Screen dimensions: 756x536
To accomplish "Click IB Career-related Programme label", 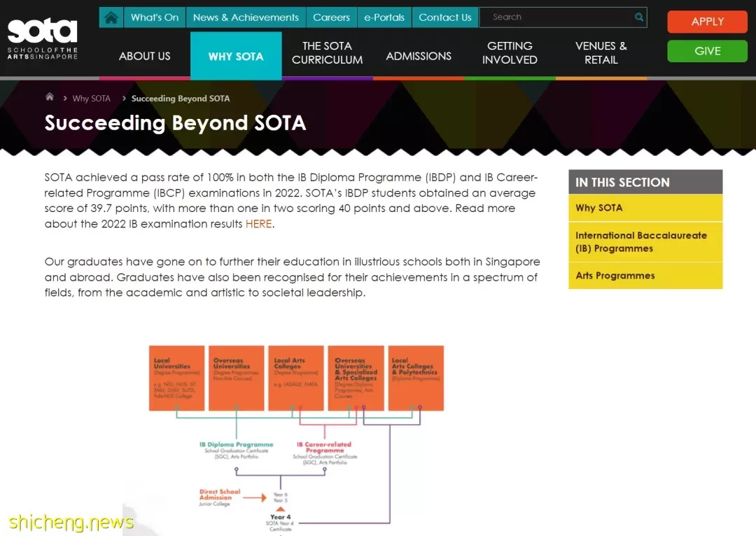I will (x=324, y=447).
